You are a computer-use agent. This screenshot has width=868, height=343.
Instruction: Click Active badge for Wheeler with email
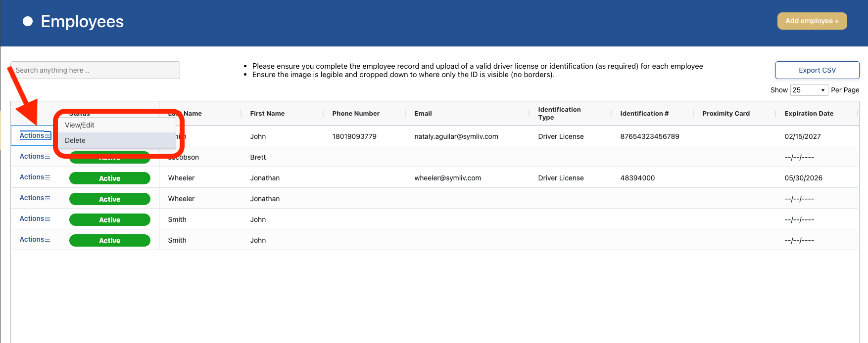(x=109, y=178)
